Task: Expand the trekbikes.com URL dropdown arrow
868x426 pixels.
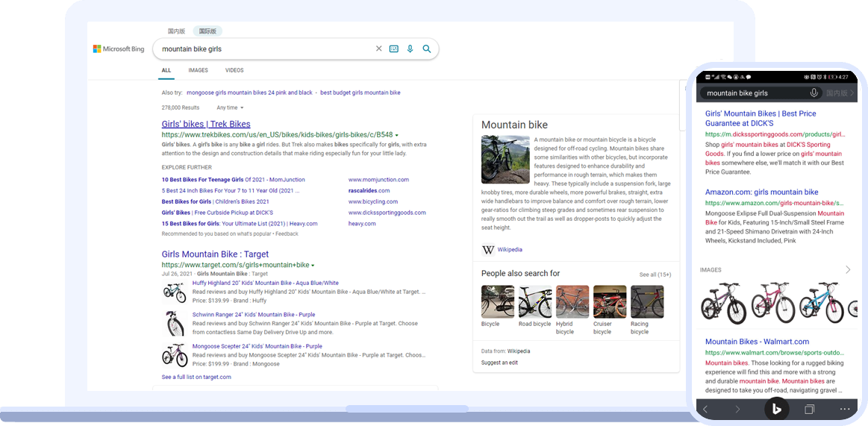Action: tap(397, 135)
